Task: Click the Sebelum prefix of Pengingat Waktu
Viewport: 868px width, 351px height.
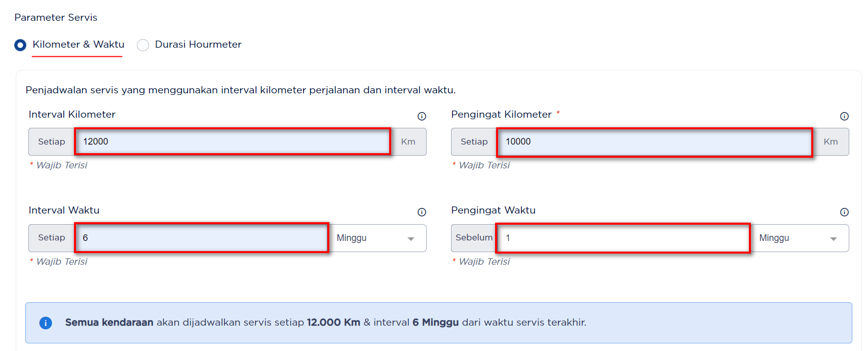Action: pos(474,237)
